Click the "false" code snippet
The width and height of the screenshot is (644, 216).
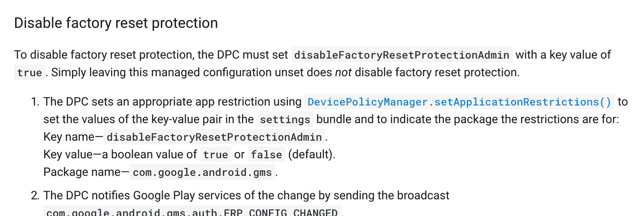pyautogui.click(x=266, y=155)
